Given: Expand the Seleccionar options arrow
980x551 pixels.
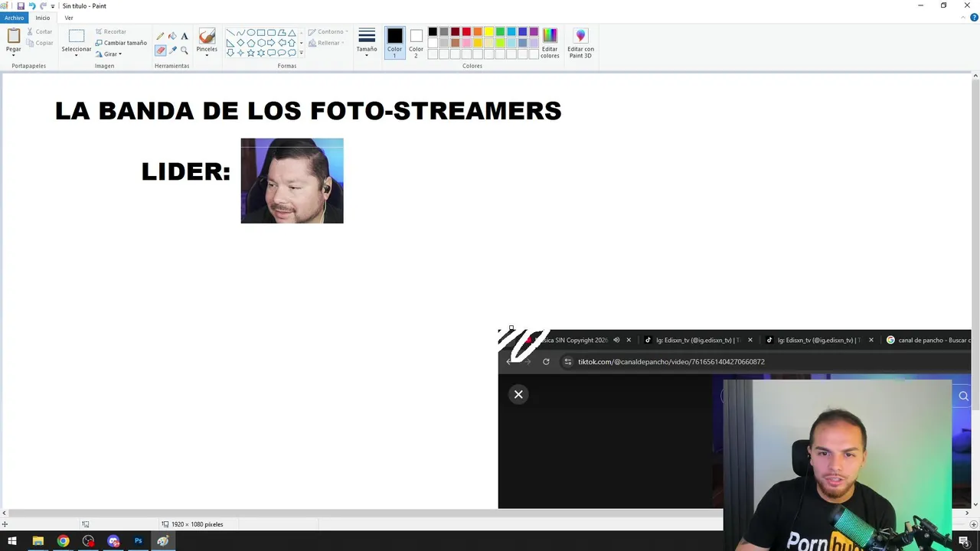Looking at the screenshot, I should click(x=77, y=55).
